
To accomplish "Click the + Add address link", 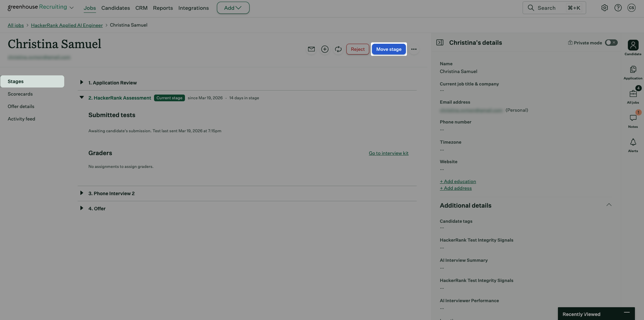I will point(456,188).
